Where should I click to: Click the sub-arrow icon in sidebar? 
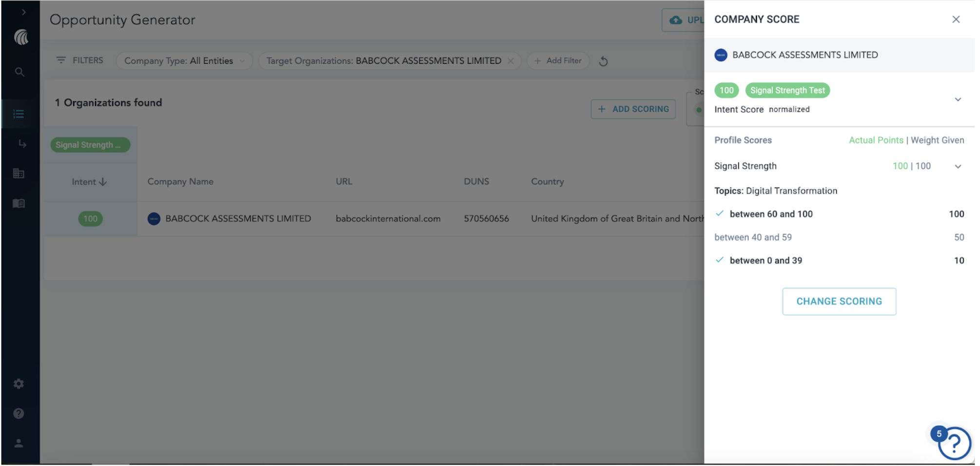click(22, 144)
